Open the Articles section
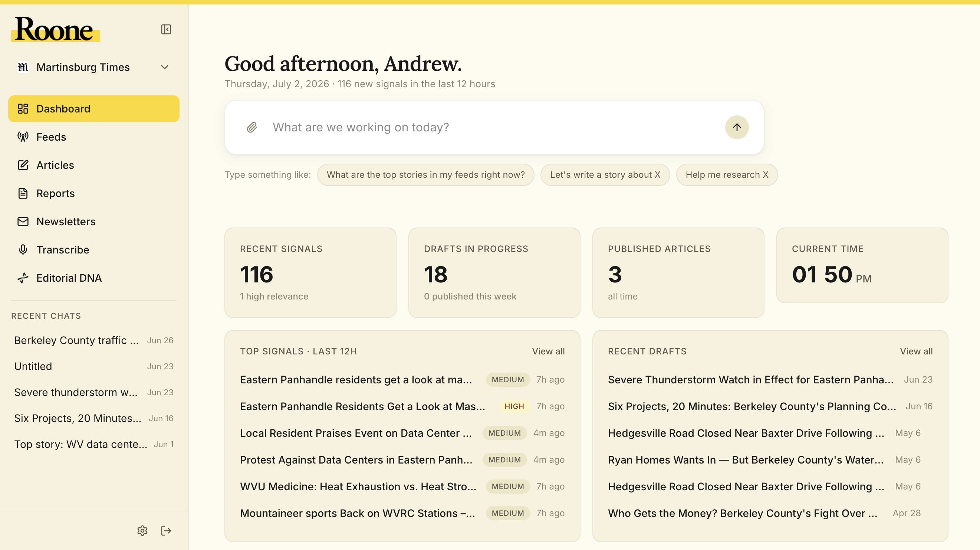Image resolution: width=980 pixels, height=550 pixels. click(x=93, y=165)
